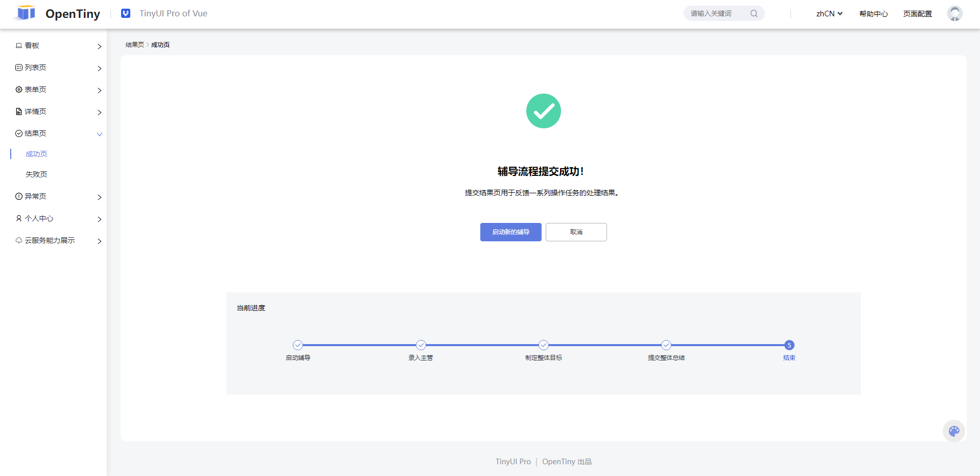The image size is (980, 476).
Task: Select the 成功页 submenu item
Action: tap(36, 154)
